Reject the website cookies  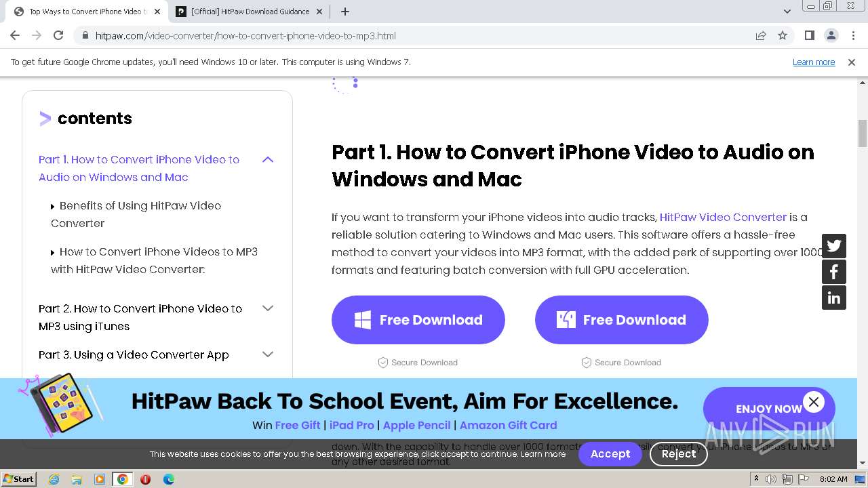(x=679, y=454)
